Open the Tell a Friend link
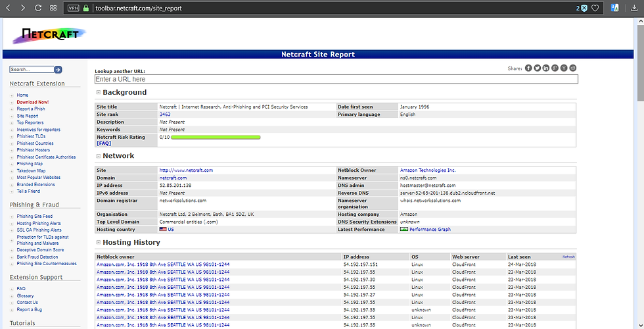644x329 pixels. coord(28,191)
